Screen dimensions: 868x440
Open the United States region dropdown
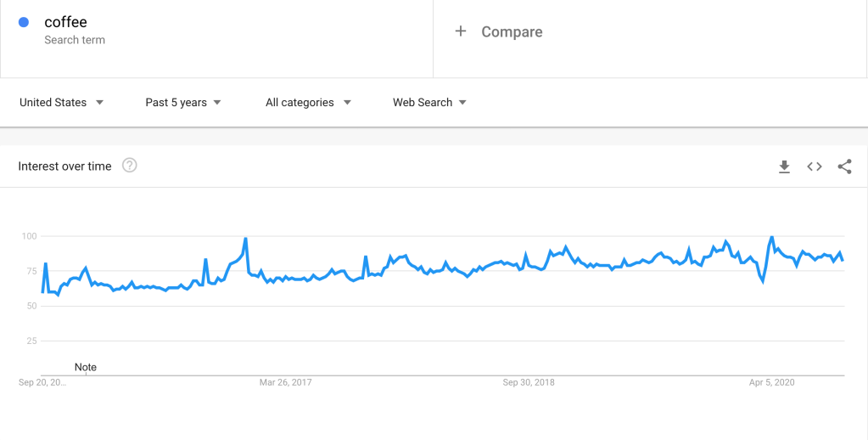(x=61, y=103)
